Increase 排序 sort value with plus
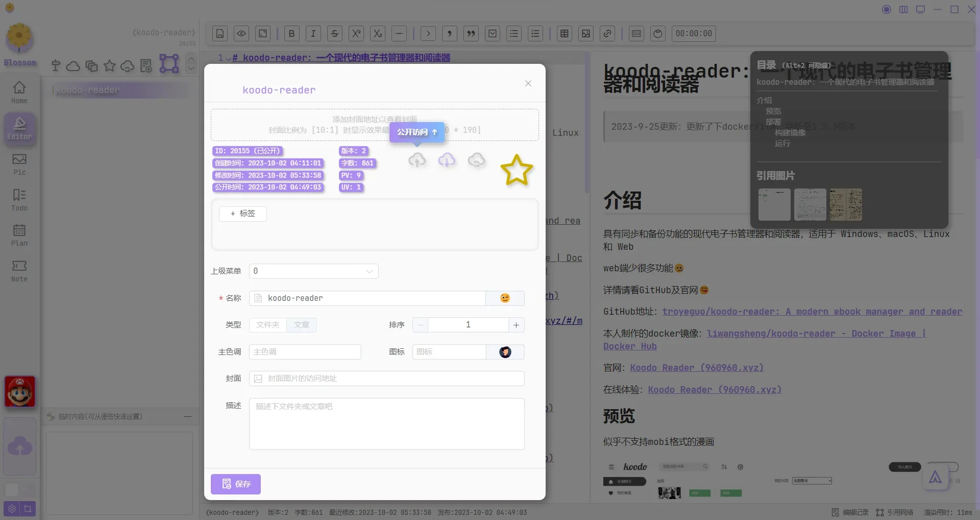This screenshot has width=980, height=520. (x=516, y=325)
